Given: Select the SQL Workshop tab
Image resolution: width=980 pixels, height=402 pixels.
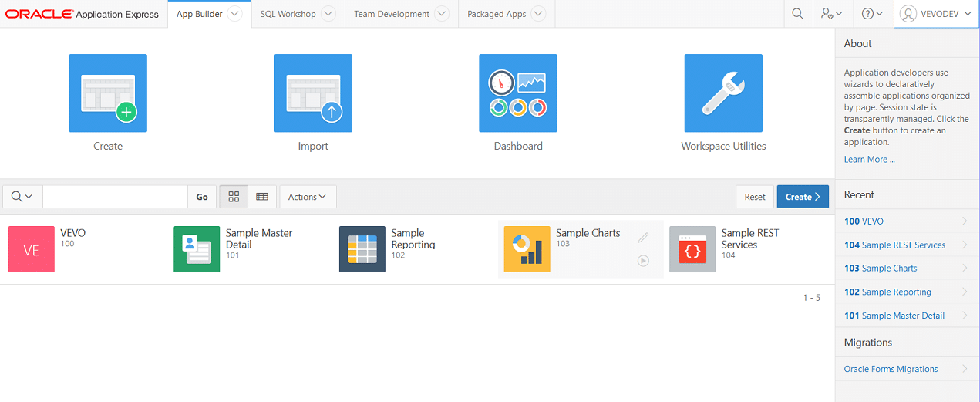Looking at the screenshot, I should click(288, 14).
